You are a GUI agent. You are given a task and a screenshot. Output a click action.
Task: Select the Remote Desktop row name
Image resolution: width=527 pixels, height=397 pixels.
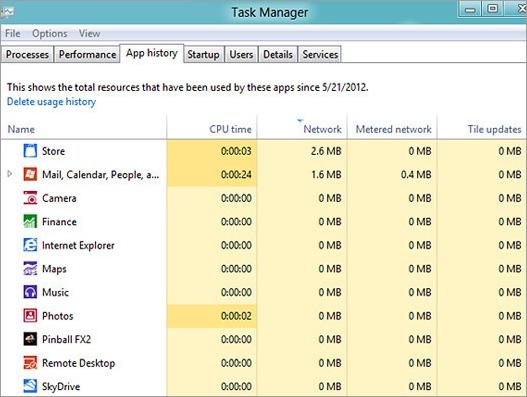click(x=78, y=363)
